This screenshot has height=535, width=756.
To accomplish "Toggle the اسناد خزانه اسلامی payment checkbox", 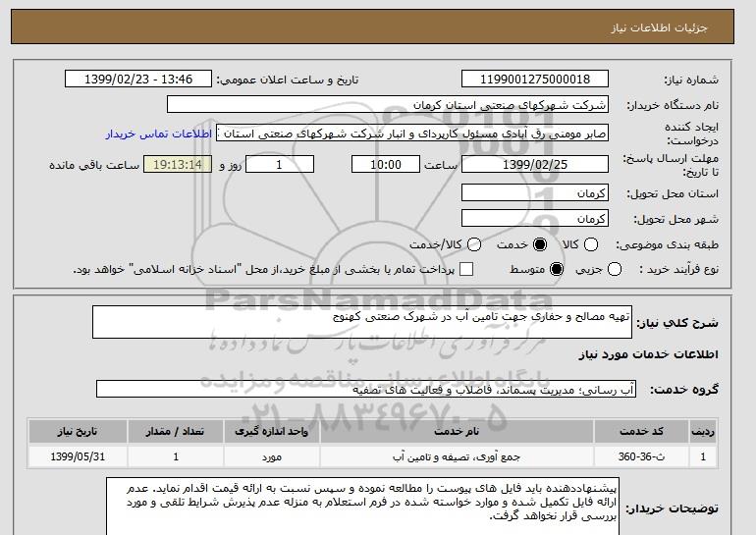I will point(466,269).
